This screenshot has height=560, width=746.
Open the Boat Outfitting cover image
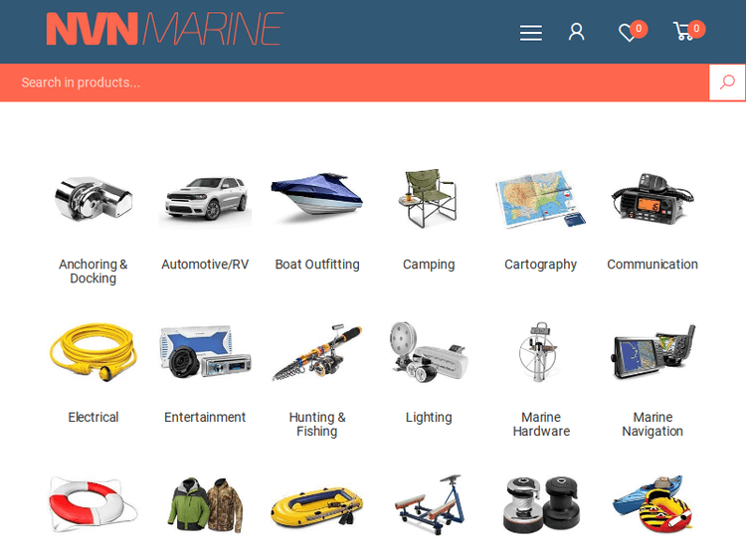pos(317,197)
